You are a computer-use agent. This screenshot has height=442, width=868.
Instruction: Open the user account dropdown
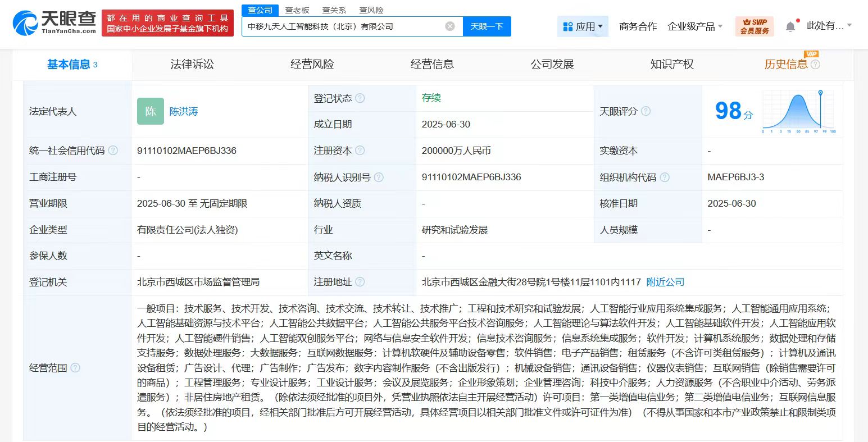pos(829,26)
